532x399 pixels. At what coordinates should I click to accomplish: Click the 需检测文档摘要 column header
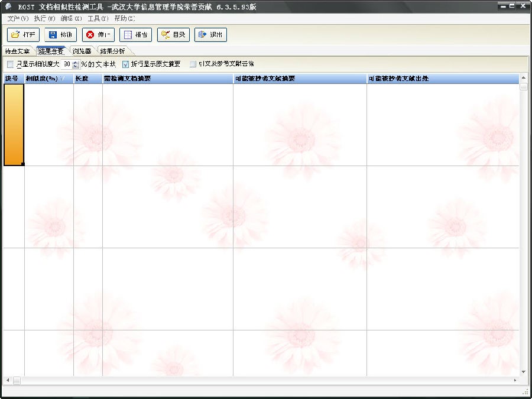[x=167, y=79]
